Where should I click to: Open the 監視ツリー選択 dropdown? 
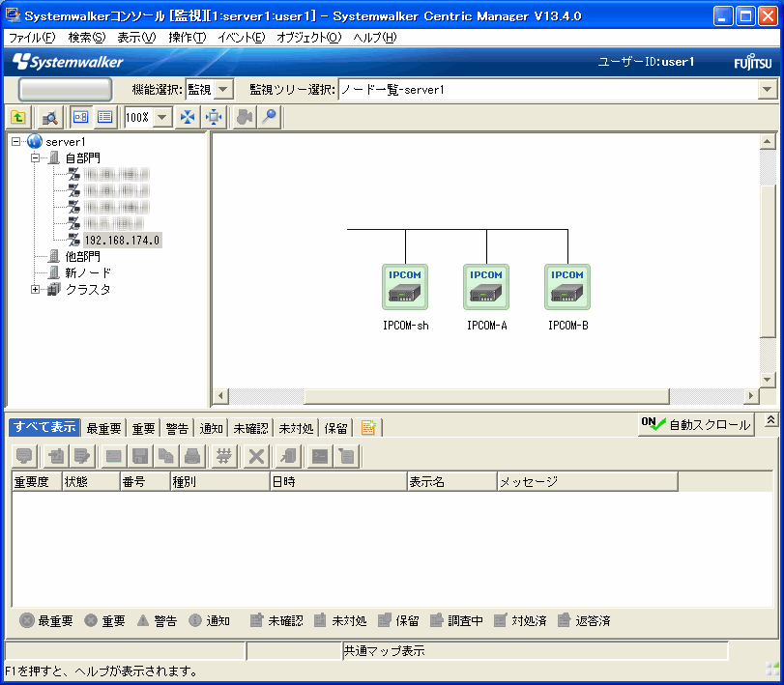767,90
